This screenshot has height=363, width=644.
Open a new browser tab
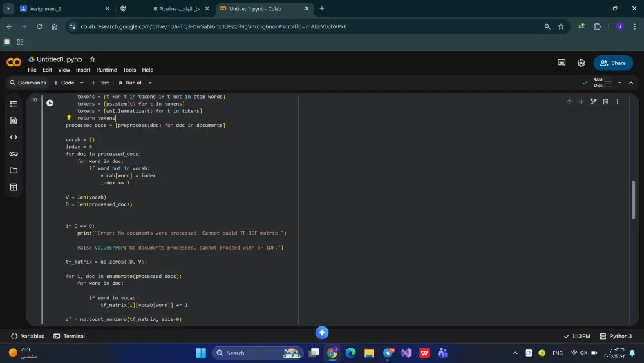(322, 8)
